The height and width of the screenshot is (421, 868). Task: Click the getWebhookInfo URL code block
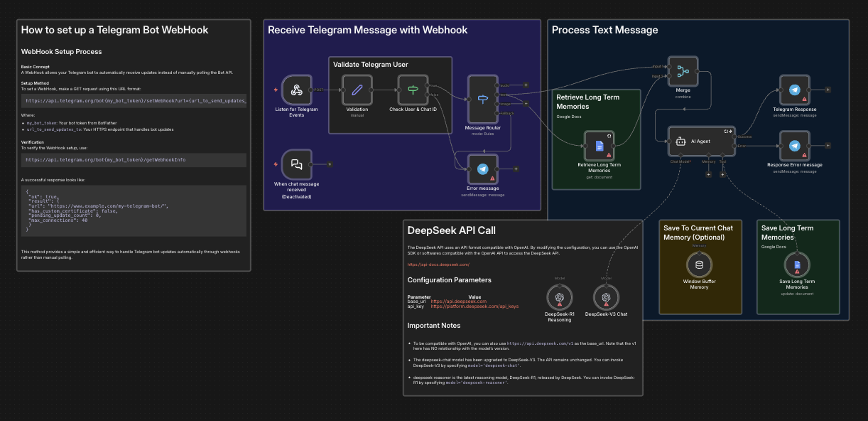click(x=134, y=160)
